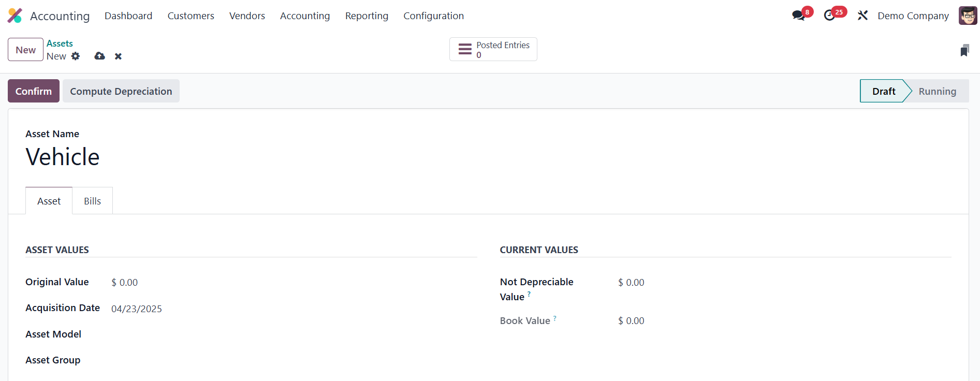The image size is (980, 381).
Task: Discard changes with the X icon
Action: click(x=118, y=56)
